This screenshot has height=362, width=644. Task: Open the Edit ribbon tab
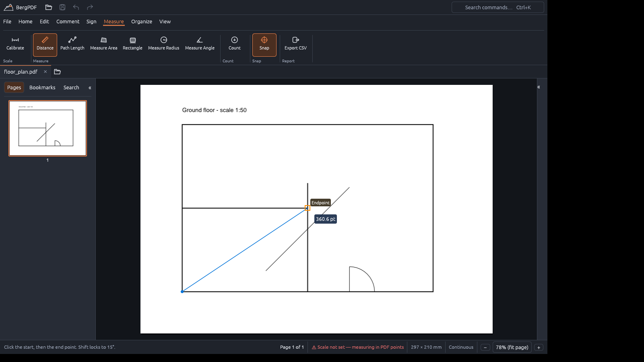coord(44,22)
